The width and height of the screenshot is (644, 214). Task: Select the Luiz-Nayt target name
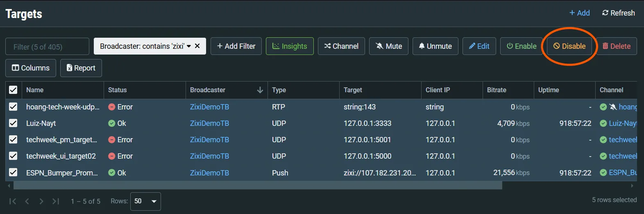pyautogui.click(x=41, y=123)
